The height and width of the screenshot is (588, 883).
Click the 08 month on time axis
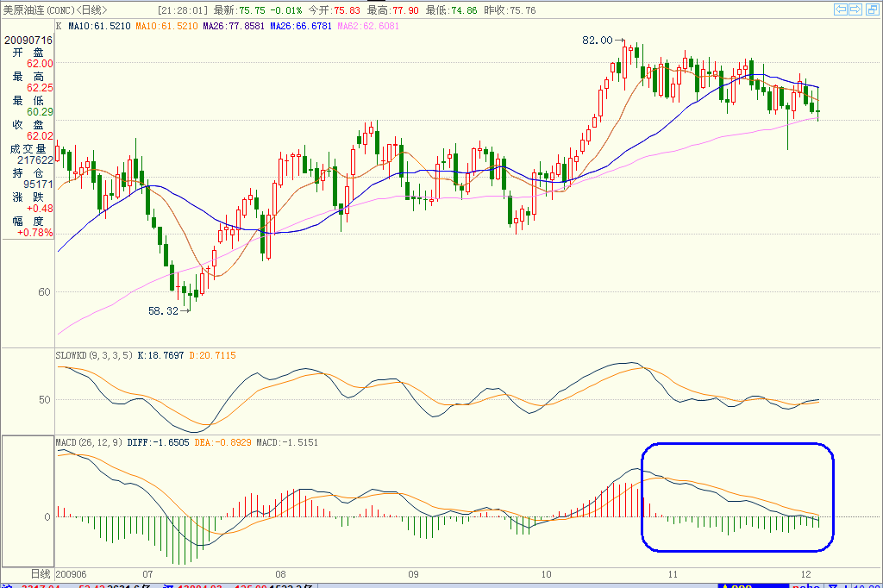pos(280,574)
